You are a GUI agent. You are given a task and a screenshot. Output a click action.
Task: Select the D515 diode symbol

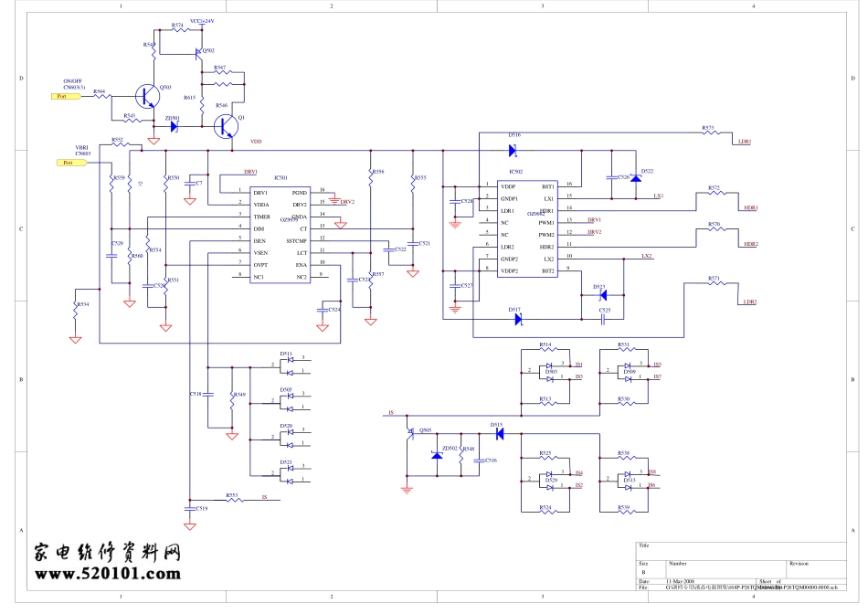[x=499, y=434]
